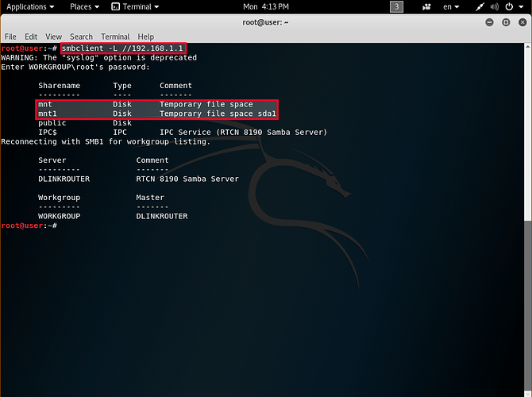This screenshot has width=532, height=397.
Task: Expand the Places menu
Action: click(84, 6)
